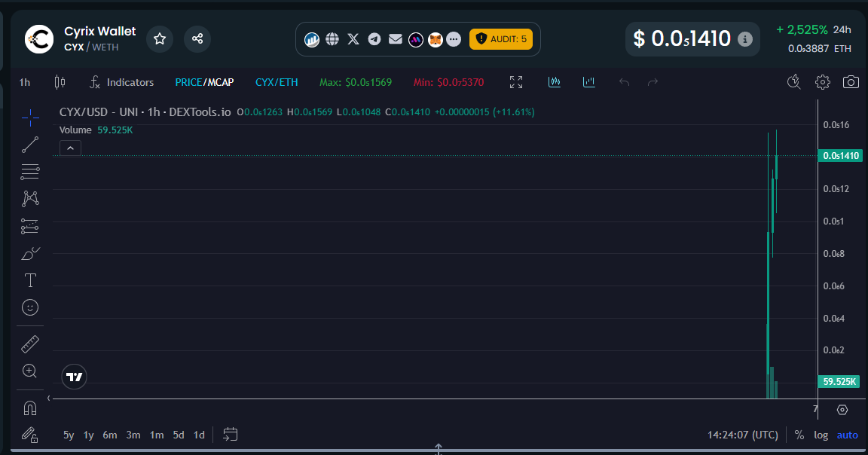Toggle the blue candle overlay chart icon
This screenshot has width=868, height=455.
click(554, 82)
